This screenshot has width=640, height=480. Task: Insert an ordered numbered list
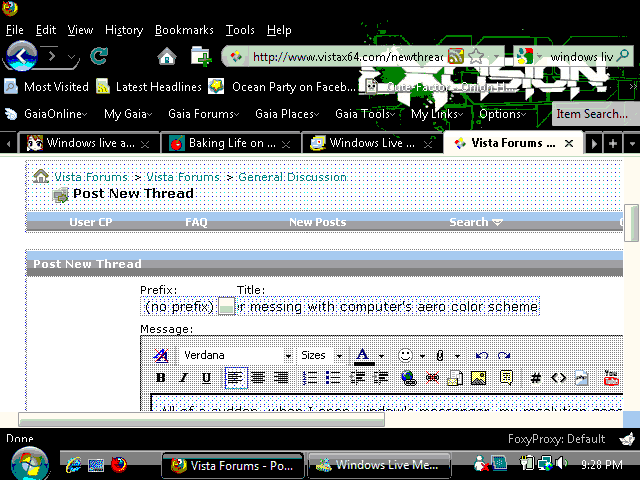310,378
